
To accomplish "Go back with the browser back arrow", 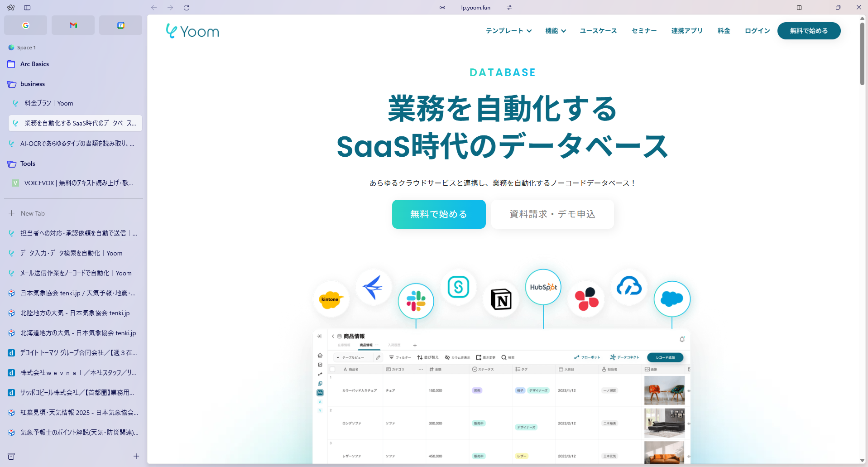I will [x=154, y=7].
